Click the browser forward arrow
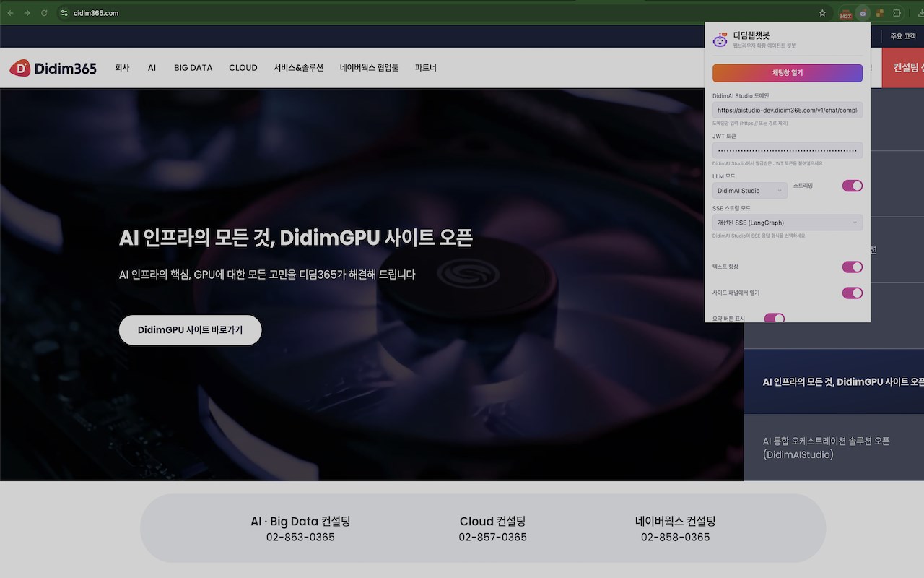Screen dimensions: 924x578 point(27,13)
